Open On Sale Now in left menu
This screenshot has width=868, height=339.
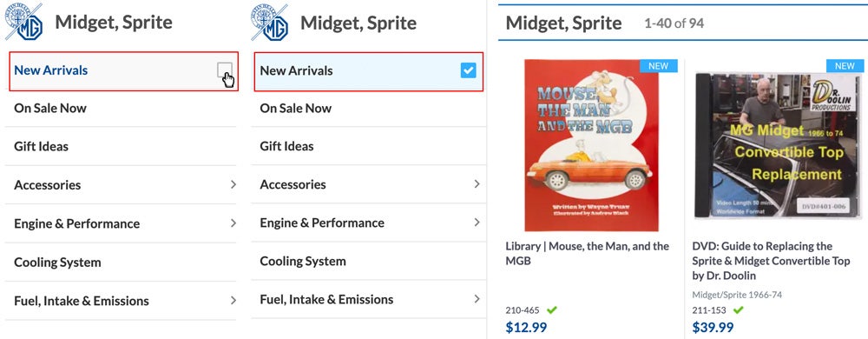[122, 108]
